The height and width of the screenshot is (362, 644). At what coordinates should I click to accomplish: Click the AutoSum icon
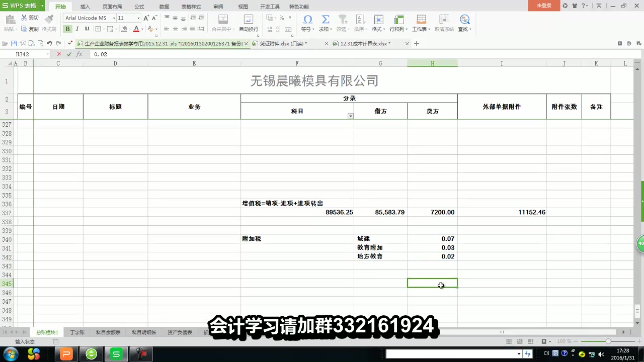tap(325, 20)
